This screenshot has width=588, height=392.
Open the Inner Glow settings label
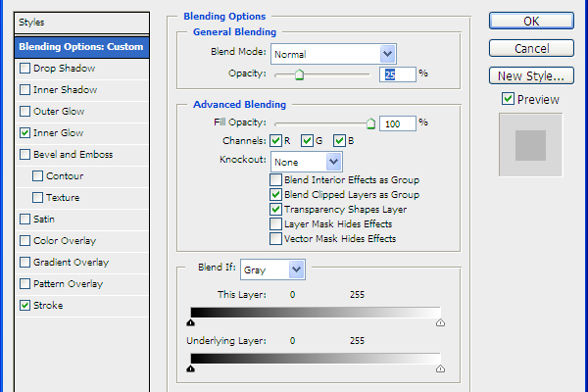[58, 133]
